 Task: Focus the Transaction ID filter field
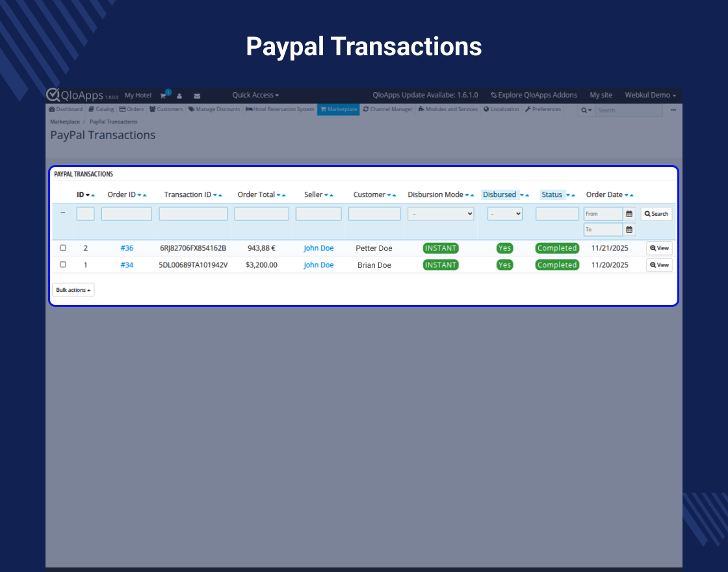193,214
